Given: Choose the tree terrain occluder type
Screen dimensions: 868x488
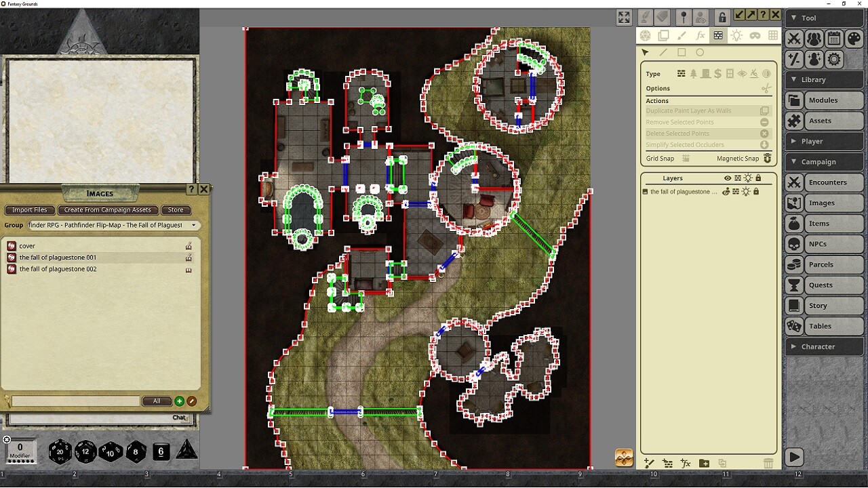Looking at the screenshot, I should 693,74.
